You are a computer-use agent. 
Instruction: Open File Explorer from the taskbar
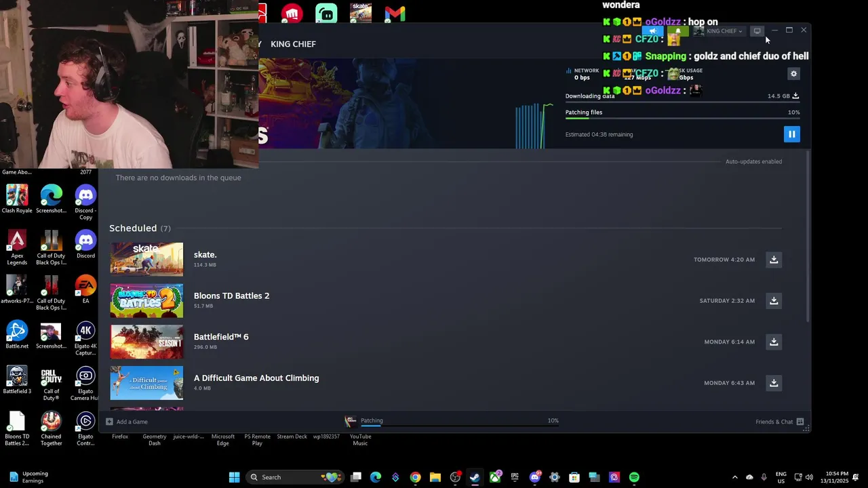tap(435, 477)
